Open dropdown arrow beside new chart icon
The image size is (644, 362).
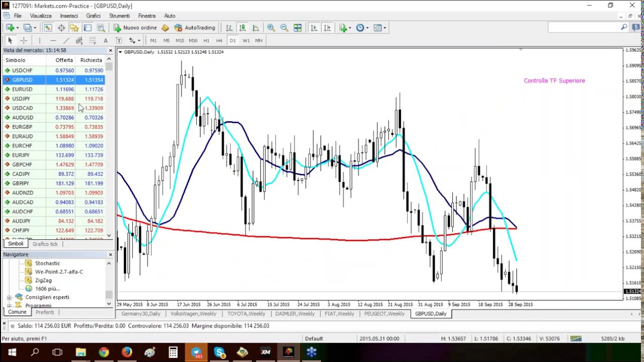tap(17, 28)
